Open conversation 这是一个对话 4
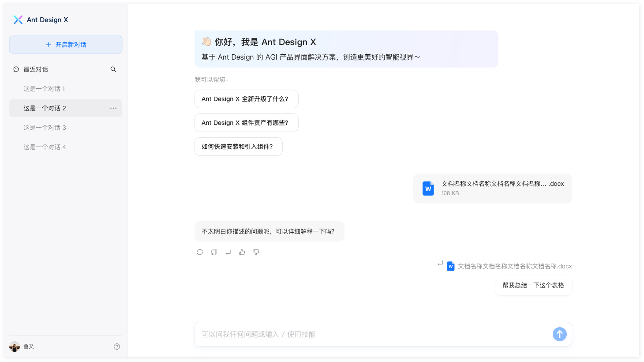Viewport: 644px width, 362px height. pos(66,147)
